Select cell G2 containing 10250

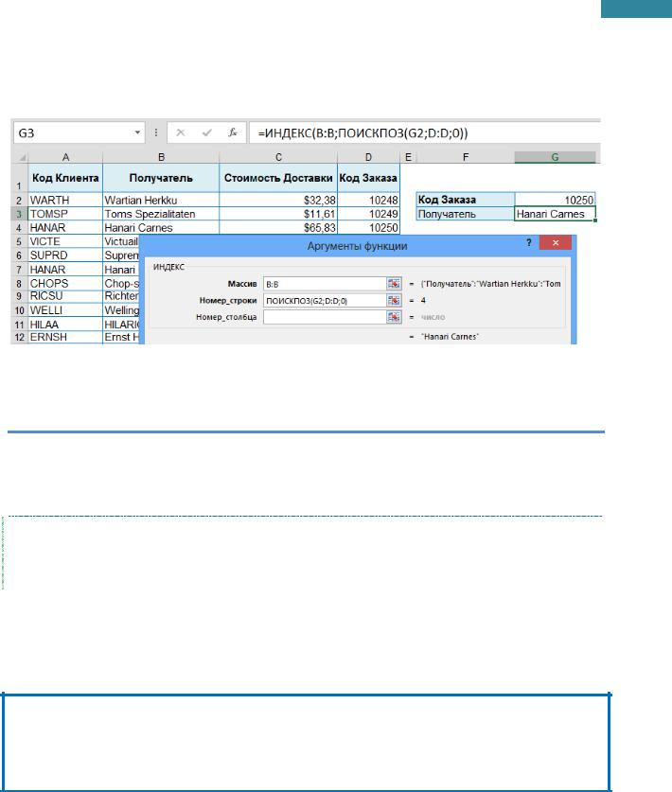click(x=555, y=200)
